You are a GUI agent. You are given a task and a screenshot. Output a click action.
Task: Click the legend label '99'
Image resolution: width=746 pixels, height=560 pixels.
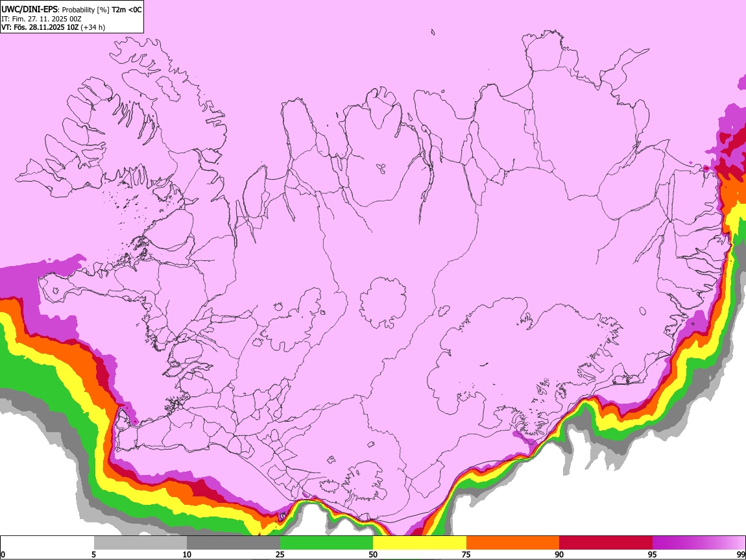(x=741, y=554)
